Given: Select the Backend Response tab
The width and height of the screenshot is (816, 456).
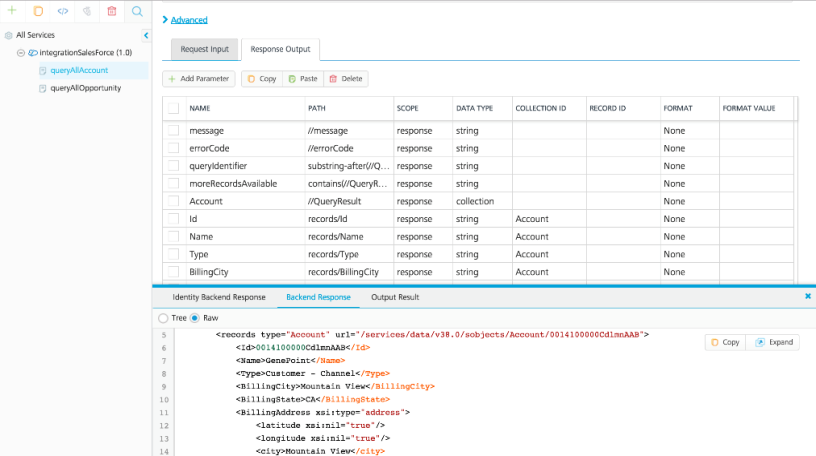Looking at the screenshot, I should [318, 297].
